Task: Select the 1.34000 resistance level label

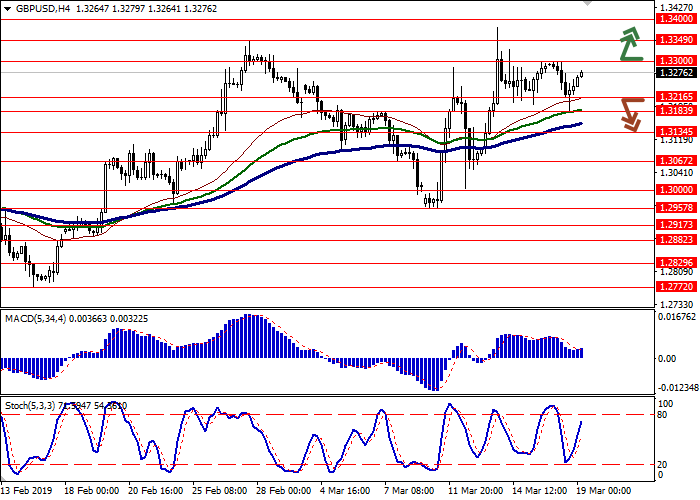Action: click(x=676, y=19)
